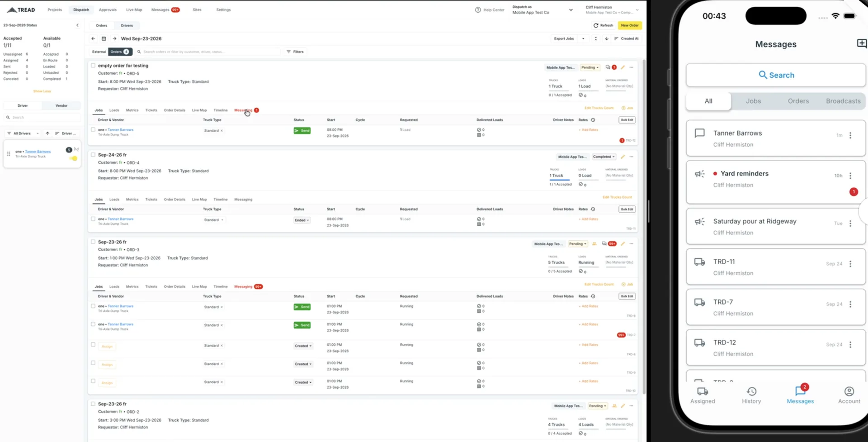
Task: Click the yellow New Order button
Action: pos(630,25)
